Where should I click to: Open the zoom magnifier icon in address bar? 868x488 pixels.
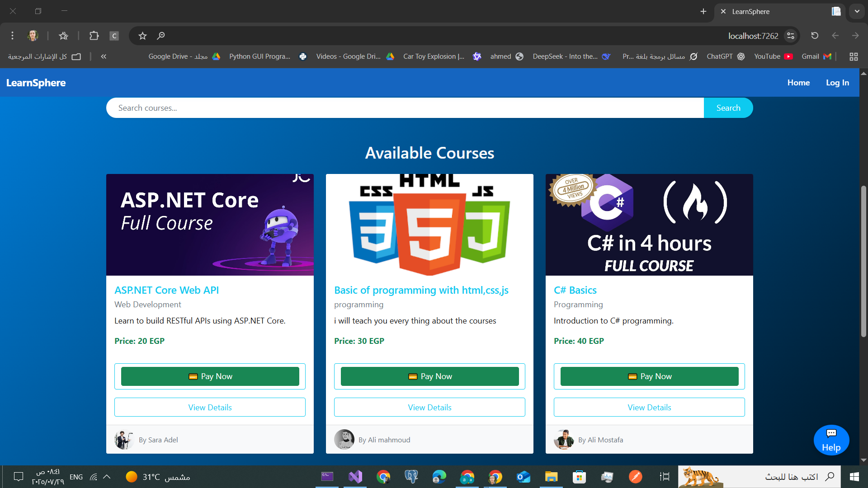pyautogui.click(x=160, y=36)
